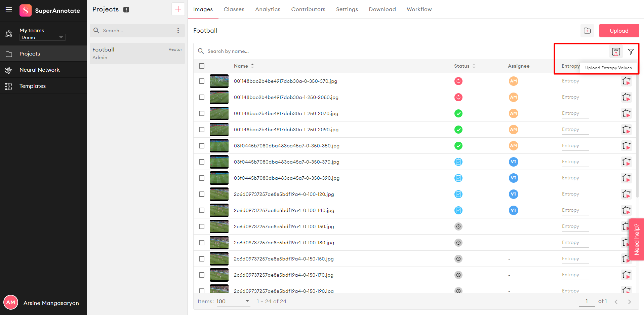Open annotation editor for 001148bac2b4be4917dcb30a-1-250-2070.jpg
Image resolution: width=644 pixels, height=315 pixels.
click(626, 113)
